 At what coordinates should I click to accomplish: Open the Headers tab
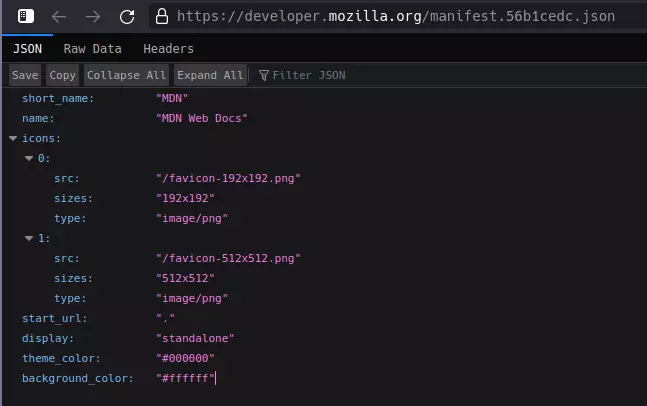pyautogui.click(x=168, y=49)
